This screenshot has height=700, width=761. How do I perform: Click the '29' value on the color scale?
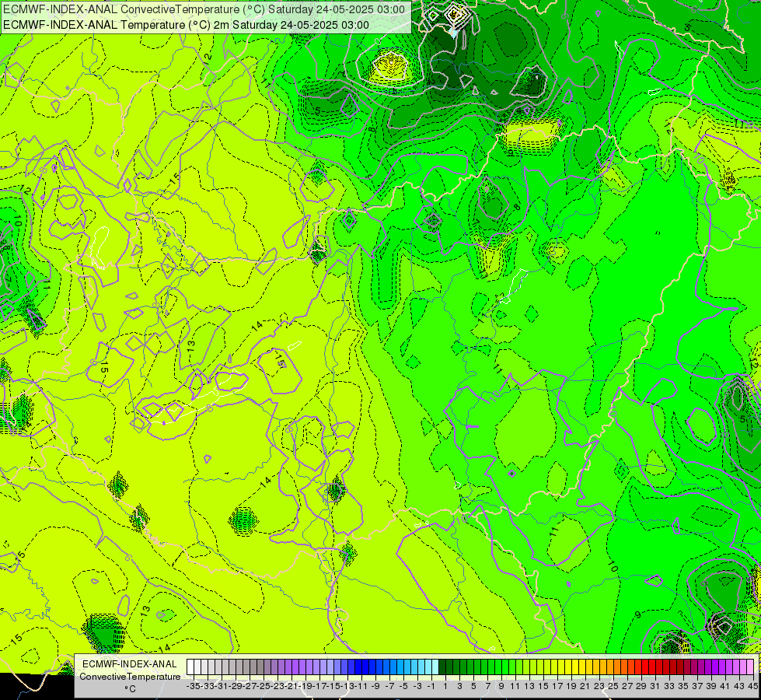point(641,686)
